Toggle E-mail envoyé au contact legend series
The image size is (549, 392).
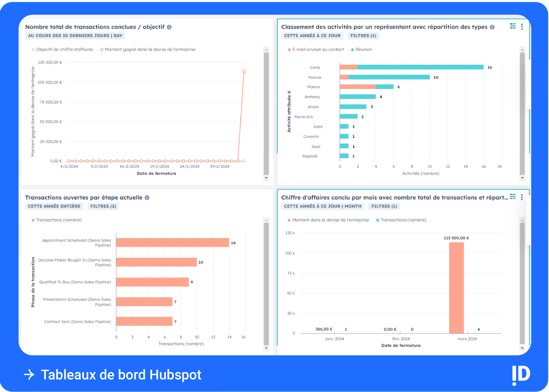(316, 49)
